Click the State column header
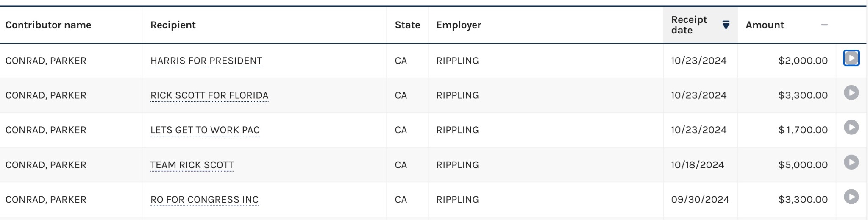The image size is (868, 220). click(x=407, y=25)
